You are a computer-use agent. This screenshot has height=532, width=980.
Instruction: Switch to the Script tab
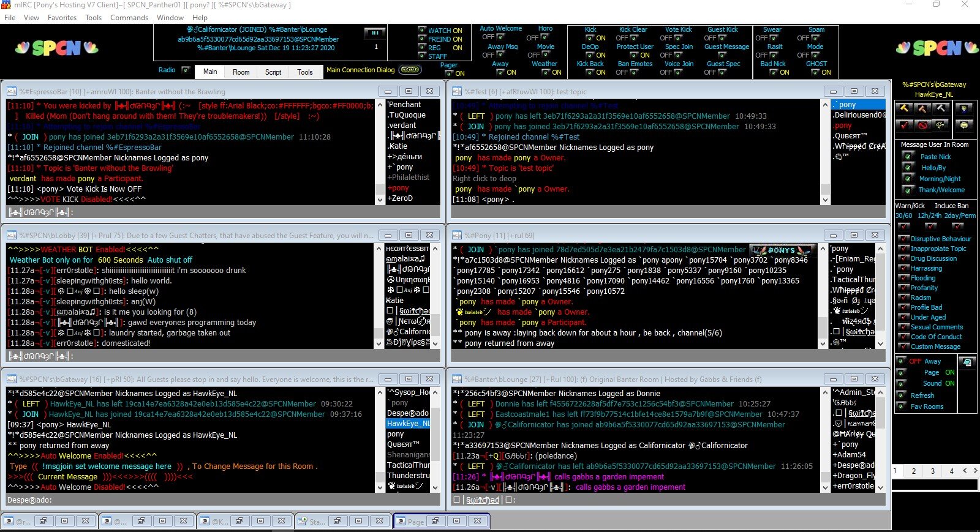click(x=273, y=72)
